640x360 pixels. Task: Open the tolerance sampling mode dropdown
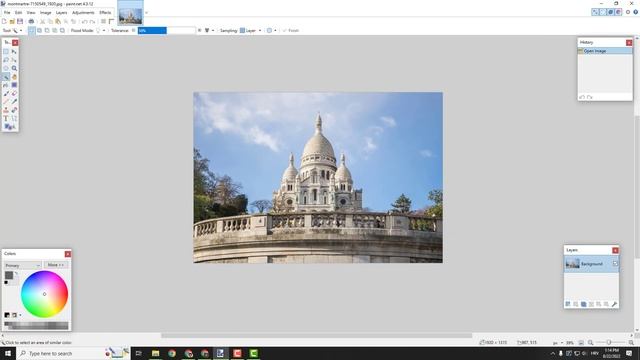[x=209, y=31]
